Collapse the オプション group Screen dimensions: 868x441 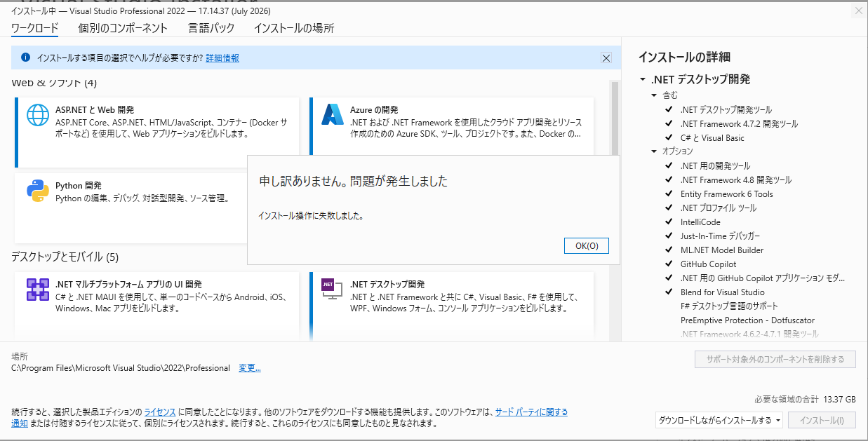(654, 151)
